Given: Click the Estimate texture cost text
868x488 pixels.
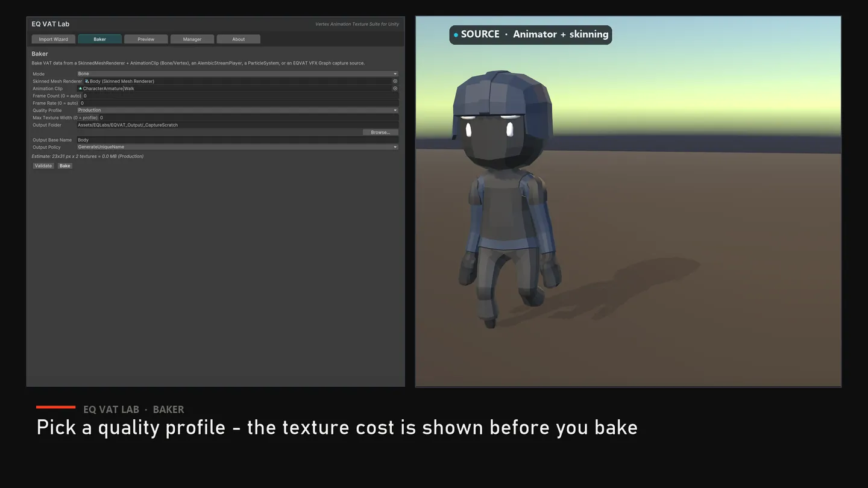Looking at the screenshot, I should pyautogui.click(x=87, y=157).
